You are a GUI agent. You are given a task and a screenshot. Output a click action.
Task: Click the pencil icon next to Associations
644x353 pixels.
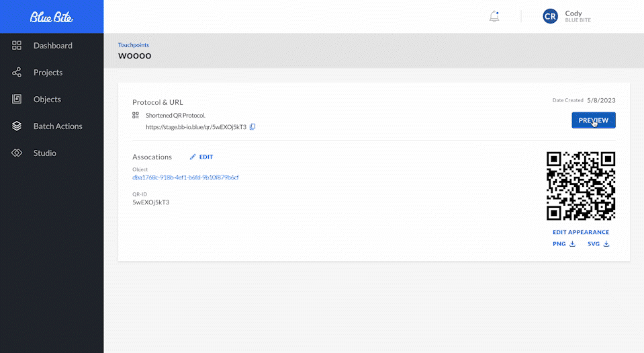pyautogui.click(x=193, y=157)
